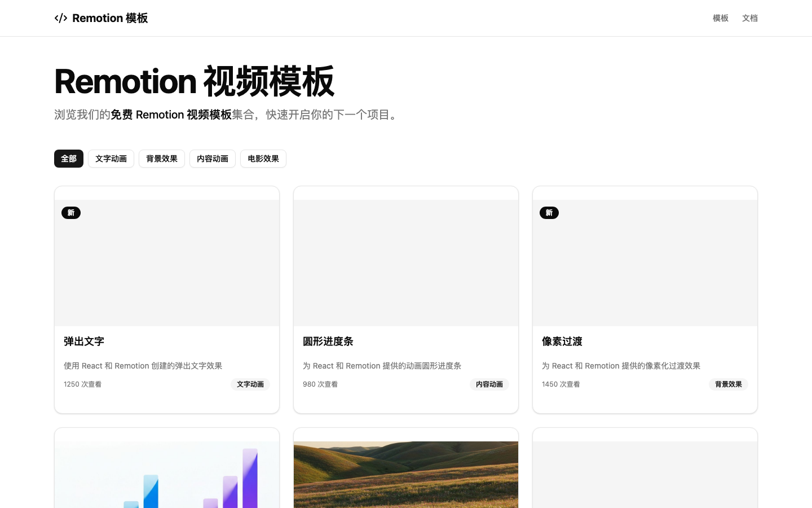Image resolution: width=812 pixels, height=508 pixels.
Task: Click the 内容动画 tag on 圆形进度条 card
Action: [x=489, y=384]
